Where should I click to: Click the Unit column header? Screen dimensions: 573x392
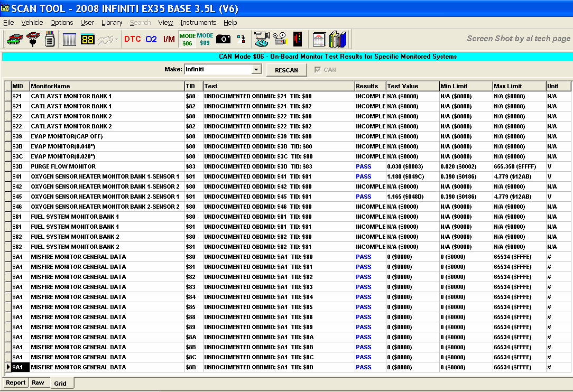[x=558, y=86]
